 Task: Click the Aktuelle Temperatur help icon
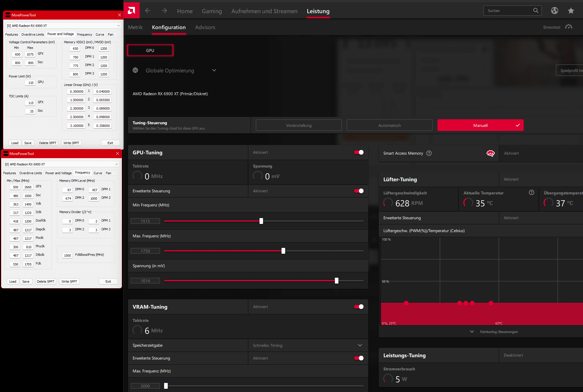[x=532, y=192]
